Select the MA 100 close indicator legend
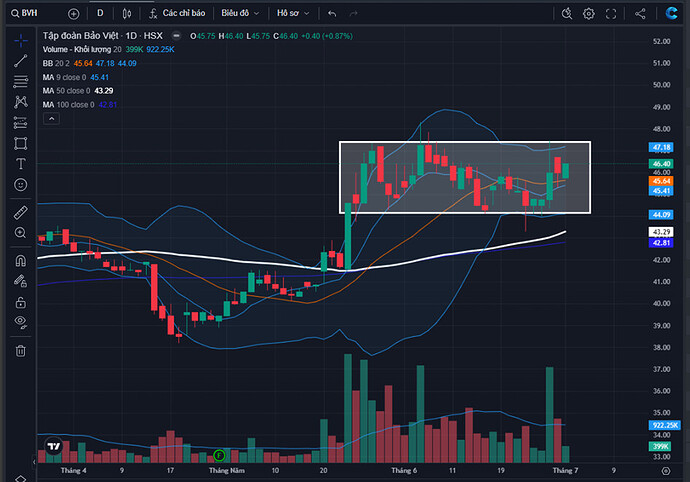This screenshot has height=482, width=690. click(x=68, y=105)
